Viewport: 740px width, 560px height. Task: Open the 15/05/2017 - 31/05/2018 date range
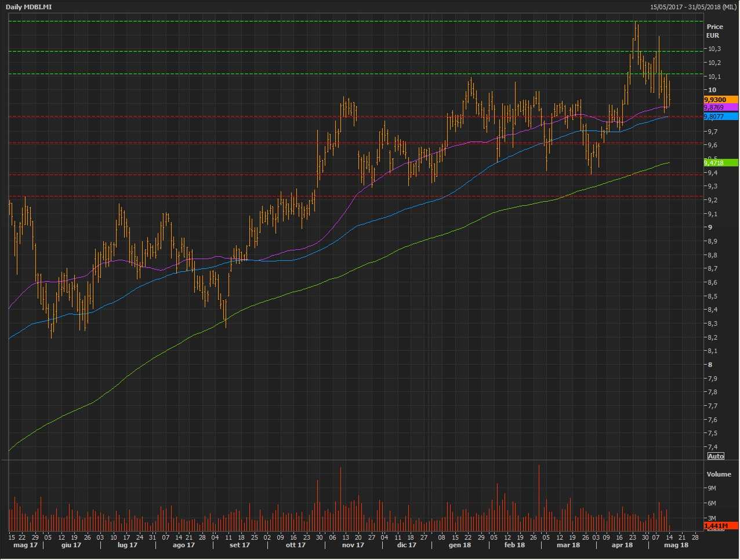(693, 7)
